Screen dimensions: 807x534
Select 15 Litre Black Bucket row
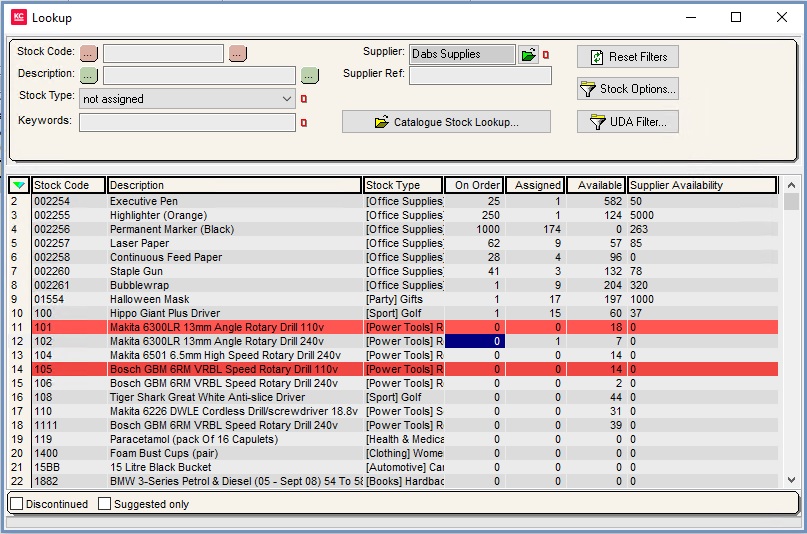tap(393, 467)
